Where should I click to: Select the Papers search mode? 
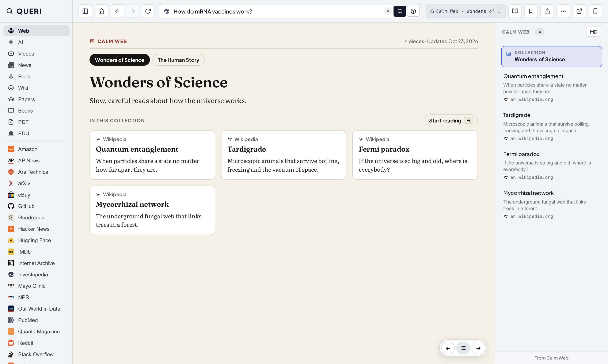click(36, 99)
